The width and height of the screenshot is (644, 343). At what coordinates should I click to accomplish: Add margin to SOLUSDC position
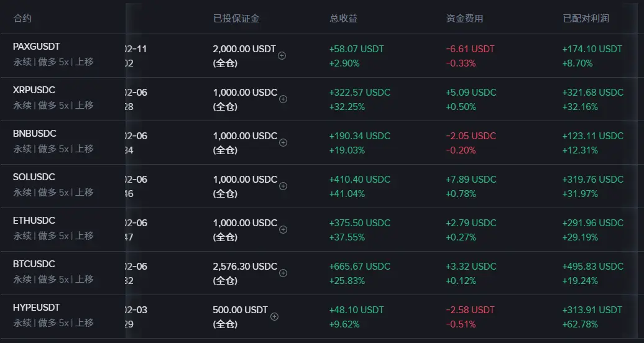[283, 186]
